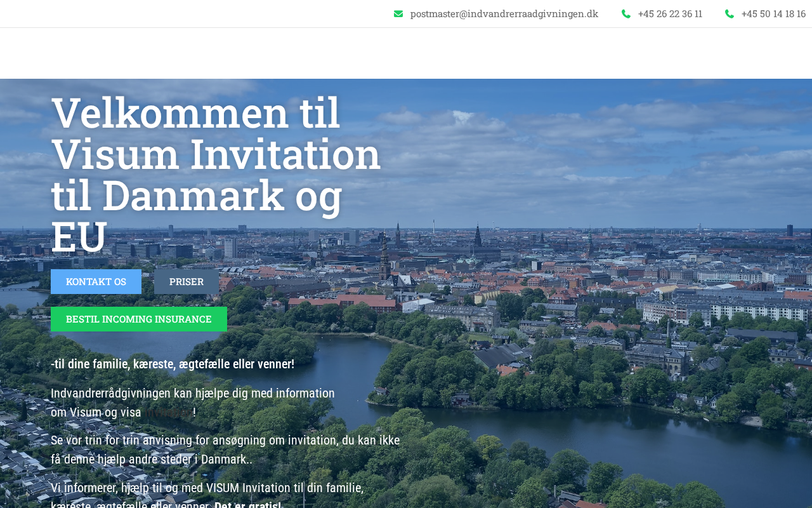Click the empty white navigation bar below contacts

(406, 53)
